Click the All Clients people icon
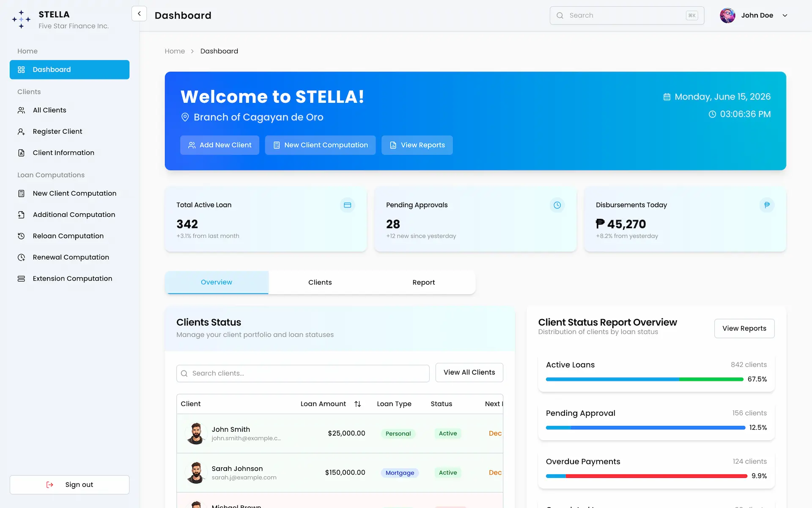 (x=21, y=110)
